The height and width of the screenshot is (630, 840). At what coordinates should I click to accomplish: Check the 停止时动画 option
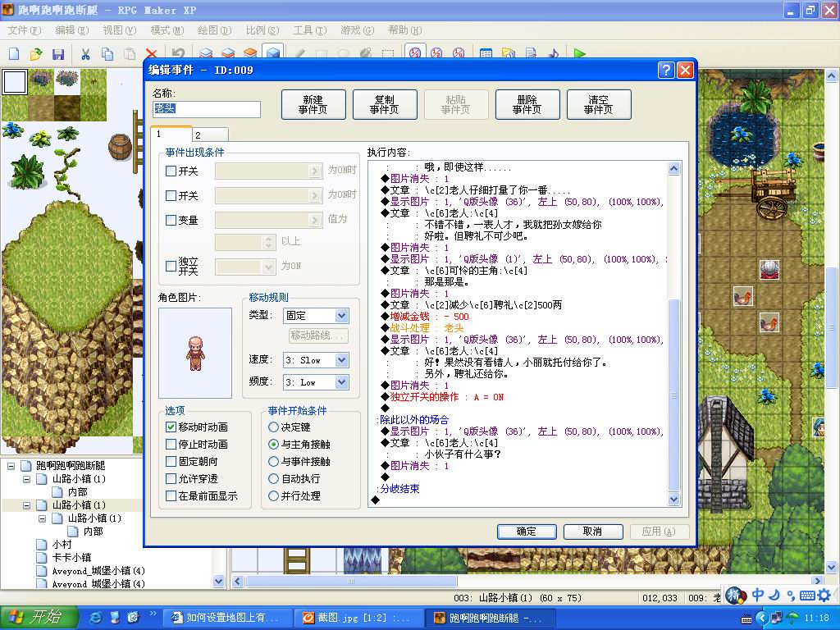[171, 444]
